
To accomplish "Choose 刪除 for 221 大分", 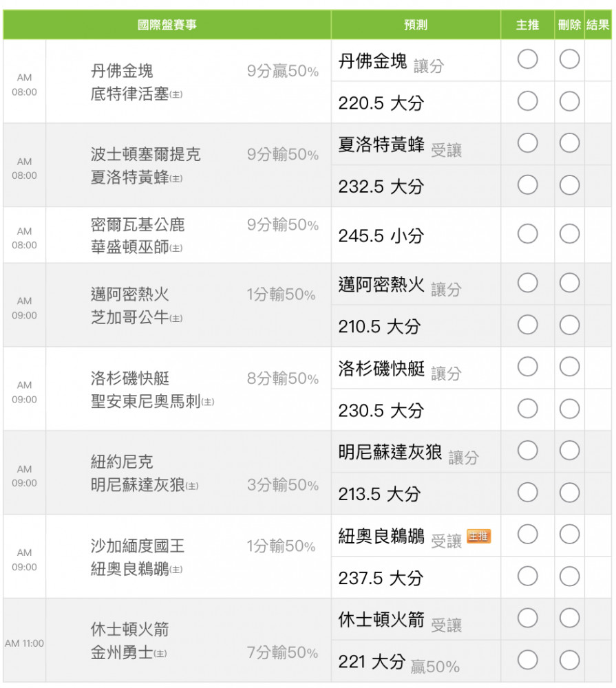I will point(569,660).
